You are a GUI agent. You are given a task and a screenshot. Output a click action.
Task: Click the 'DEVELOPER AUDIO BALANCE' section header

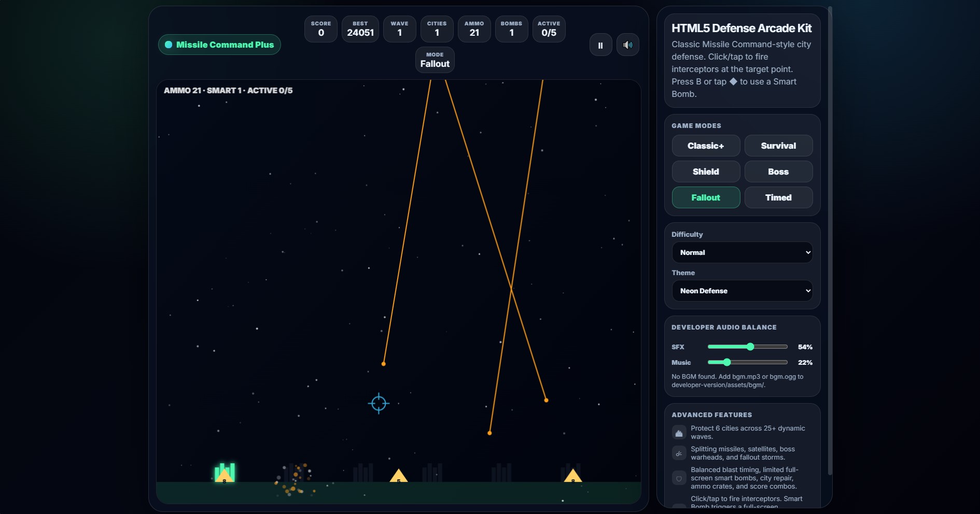(724, 327)
